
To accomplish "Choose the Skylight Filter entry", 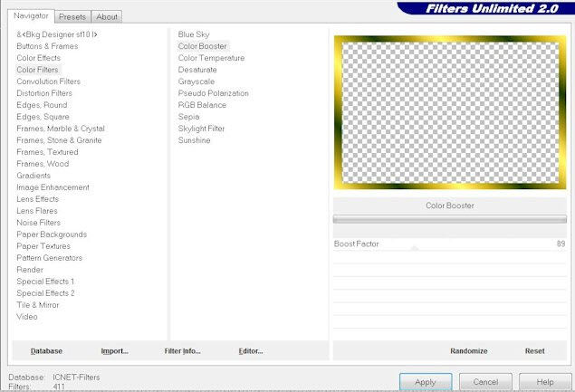I will (x=201, y=129).
